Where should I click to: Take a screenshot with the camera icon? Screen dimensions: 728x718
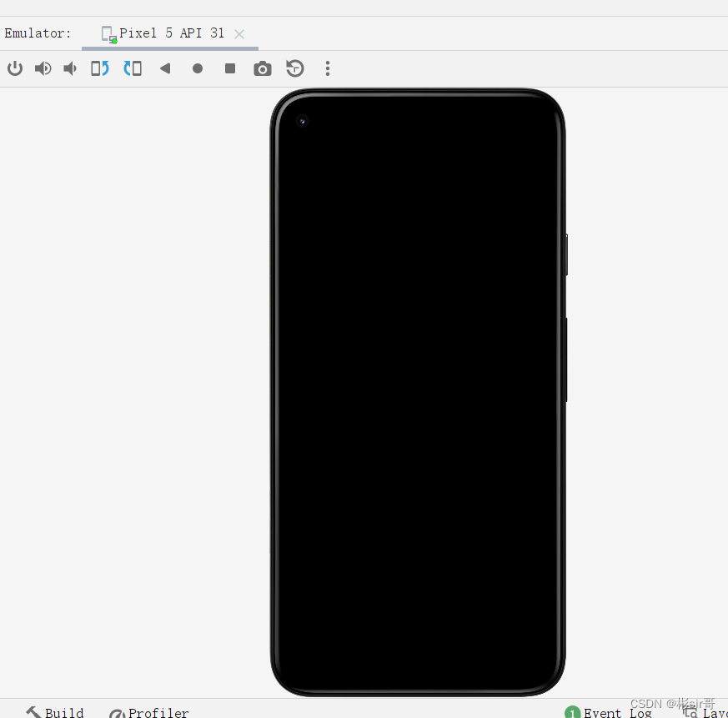262,68
